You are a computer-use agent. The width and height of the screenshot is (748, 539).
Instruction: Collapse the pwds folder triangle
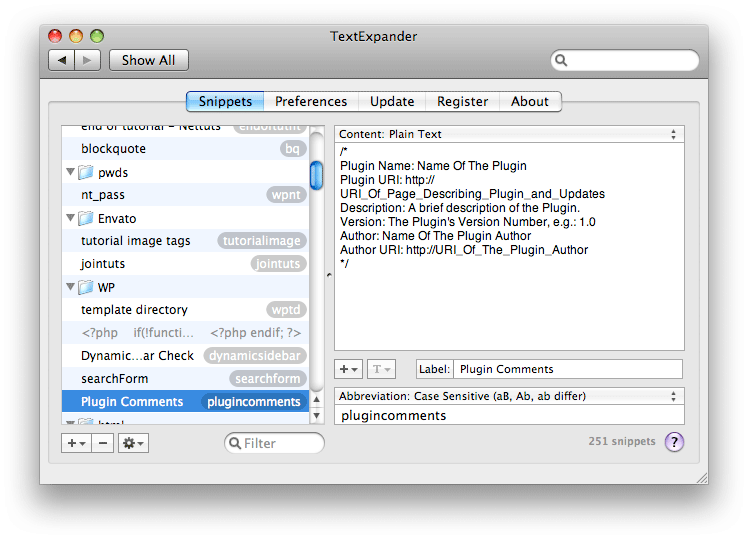click(70, 172)
